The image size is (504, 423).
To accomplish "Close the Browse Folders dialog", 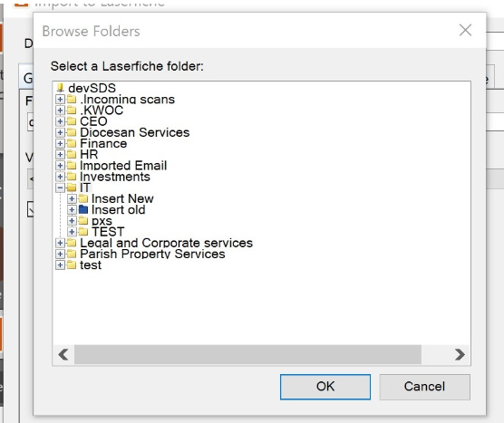I will point(465,31).
